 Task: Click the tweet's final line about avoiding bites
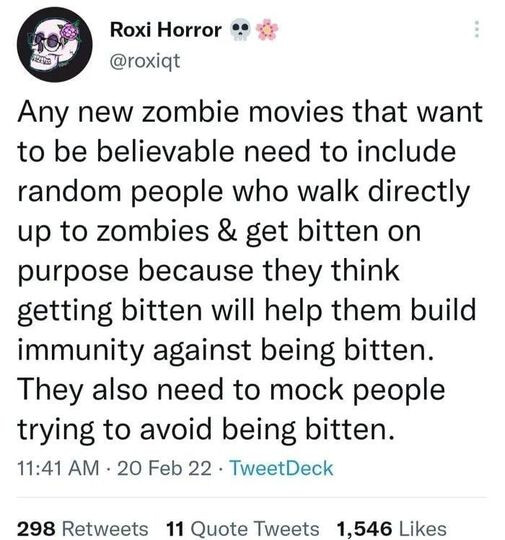point(206,430)
